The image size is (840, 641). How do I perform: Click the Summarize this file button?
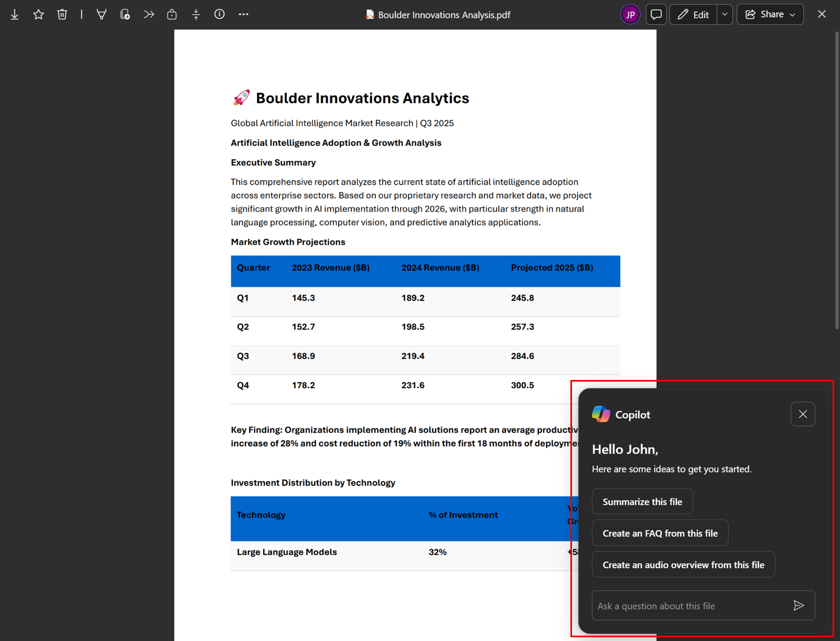(642, 501)
